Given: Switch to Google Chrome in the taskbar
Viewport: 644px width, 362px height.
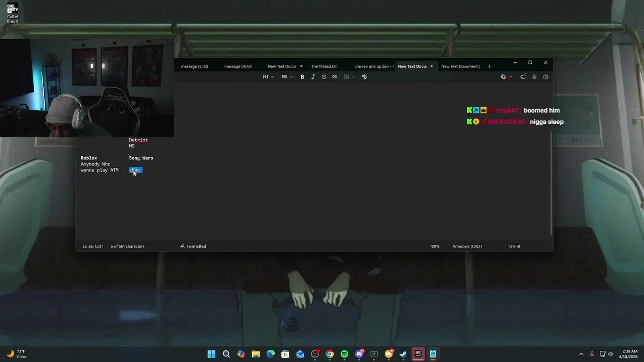Looking at the screenshot, I should 330,354.
